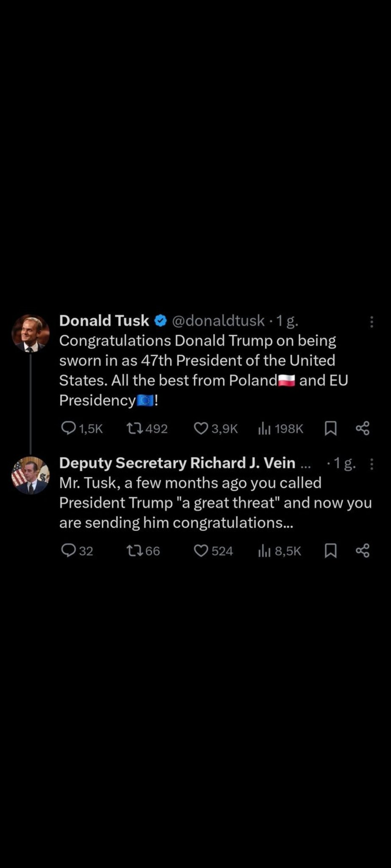Repost Richard J. Vein's reply
This screenshot has width=391, height=868.
[x=134, y=550]
